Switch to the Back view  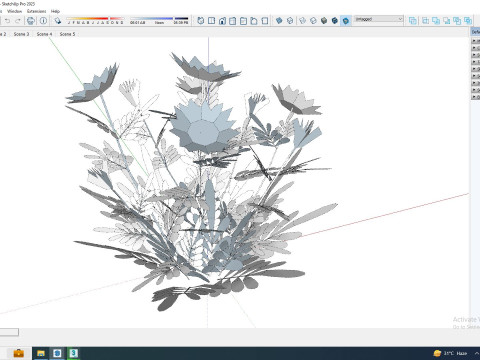pos(243,21)
